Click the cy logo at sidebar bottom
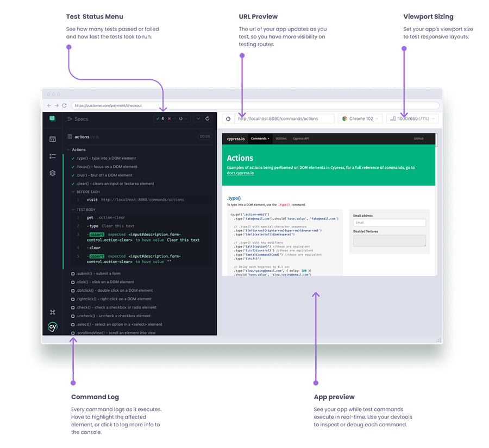 [x=52, y=326]
